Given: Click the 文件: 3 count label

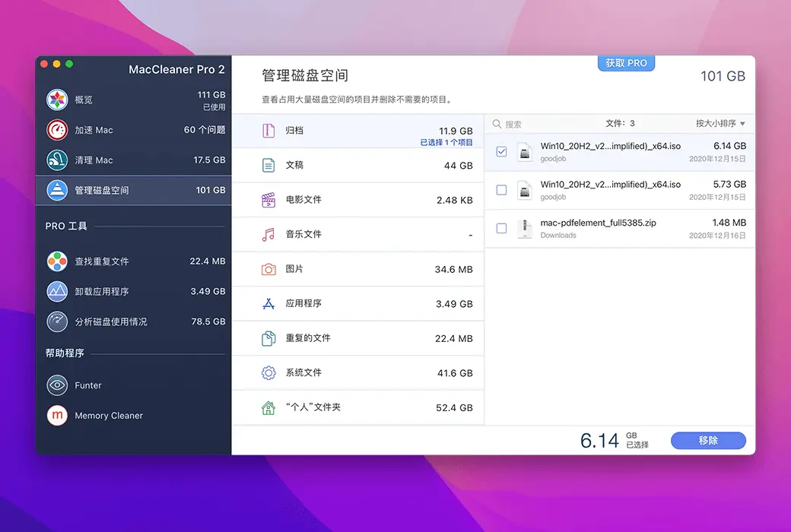Looking at the screenshot, I should click(620, 123).
